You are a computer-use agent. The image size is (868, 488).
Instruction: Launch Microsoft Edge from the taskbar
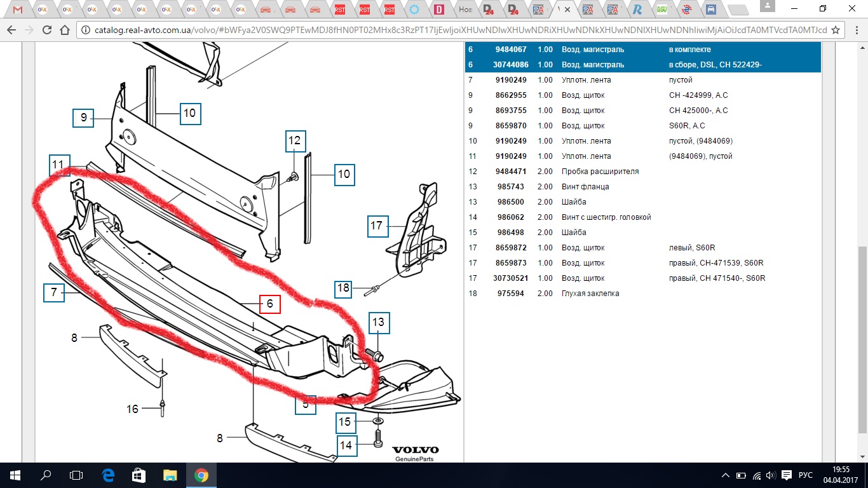click(x=107, y=475)
